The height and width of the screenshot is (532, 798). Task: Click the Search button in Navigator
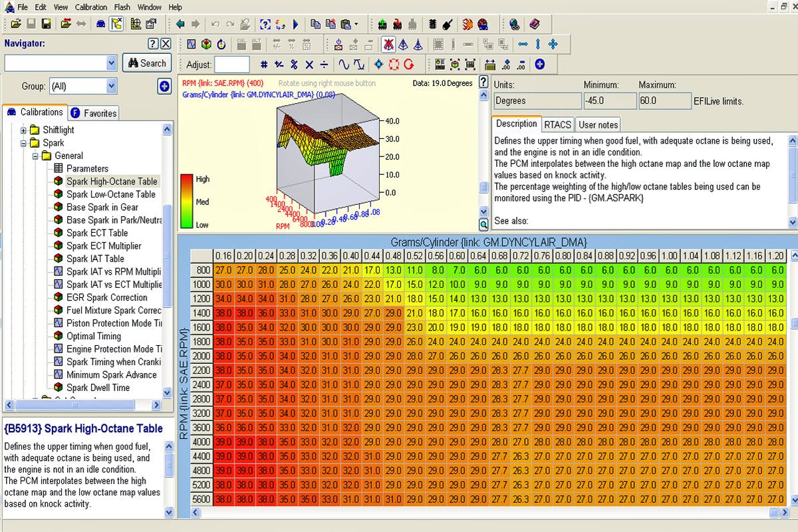click(146, 63)
